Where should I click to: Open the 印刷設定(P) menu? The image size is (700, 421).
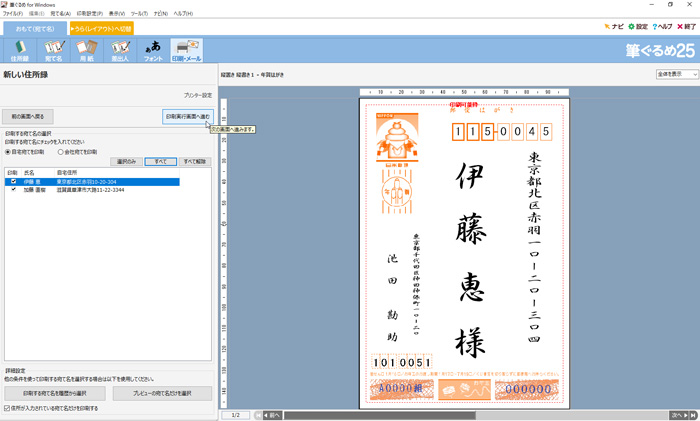pos(89,13)
